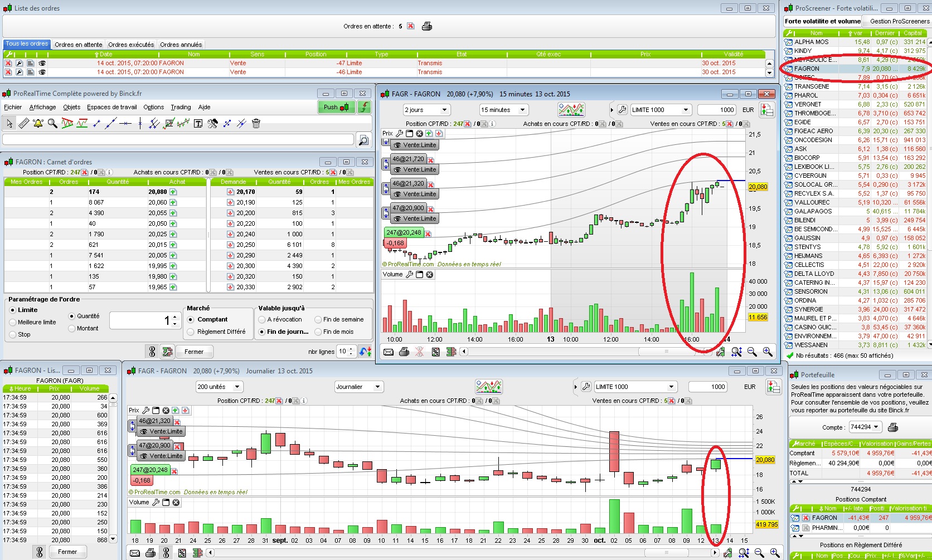This screenshot has height=560, width=932.
Task: Click the search icon beside the search field
Action: (363, 140)
